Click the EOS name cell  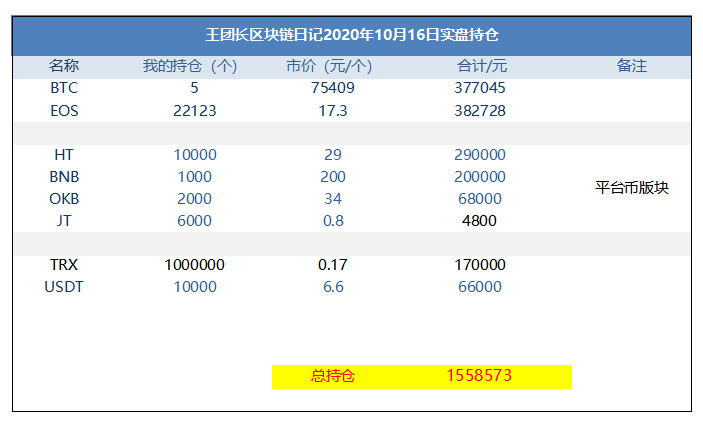(64, 110)
